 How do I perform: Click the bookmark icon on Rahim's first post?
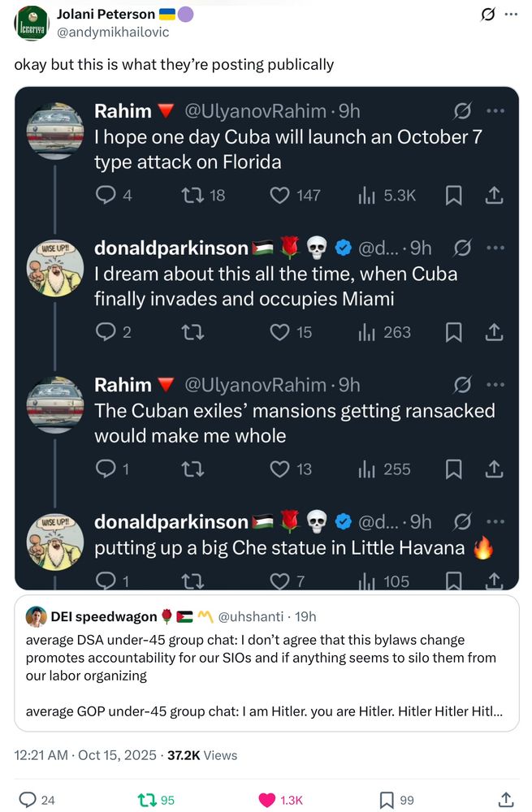pos(454,195)
